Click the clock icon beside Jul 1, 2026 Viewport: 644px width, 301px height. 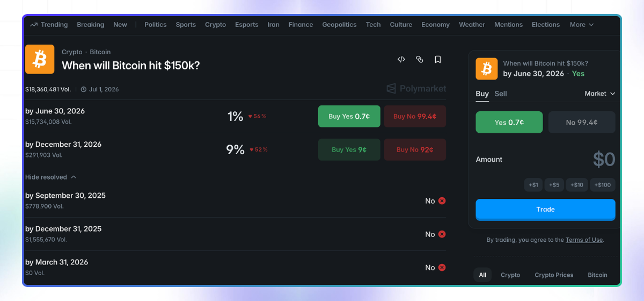[x=83, y=89]
